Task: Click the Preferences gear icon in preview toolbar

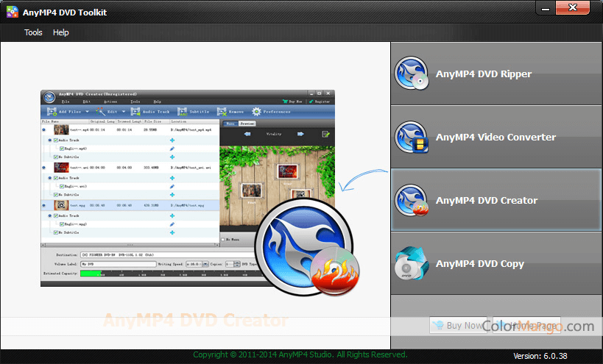Action: [x=257, y=112]
